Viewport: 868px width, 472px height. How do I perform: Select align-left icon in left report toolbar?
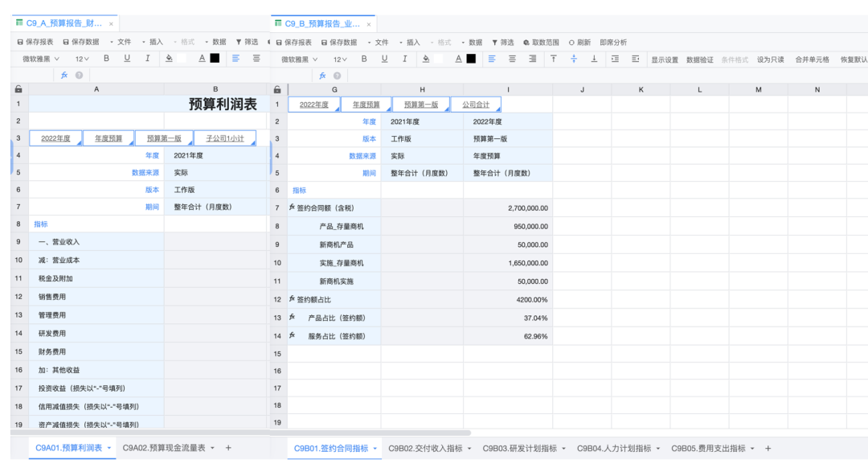pos(235,58)
